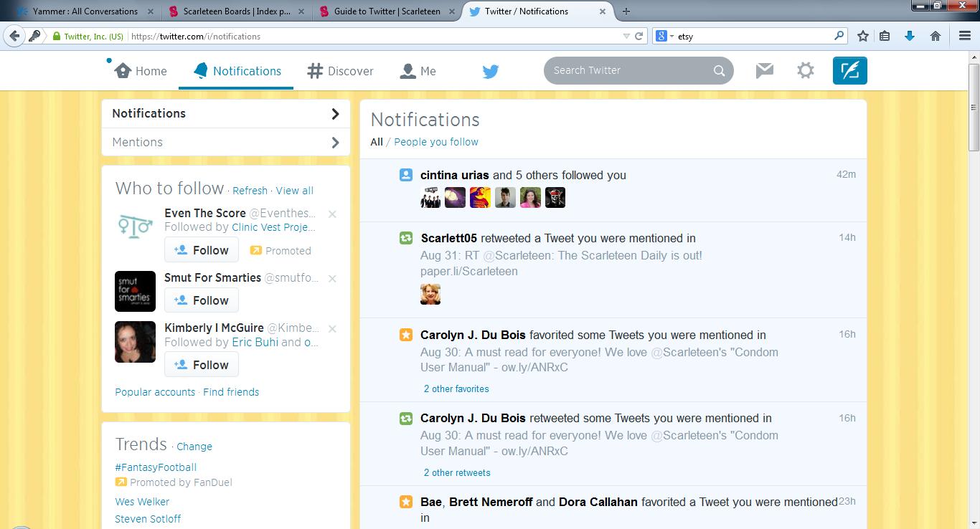Click the search magnifier in Twitter search
980x529 pixels.
pyautogui.click(x=719, y=70)
